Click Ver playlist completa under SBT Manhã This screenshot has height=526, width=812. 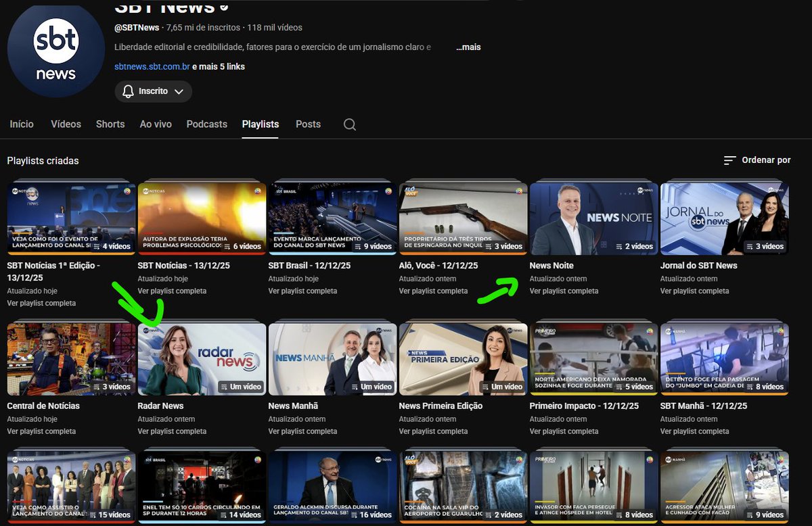[694, 431]
